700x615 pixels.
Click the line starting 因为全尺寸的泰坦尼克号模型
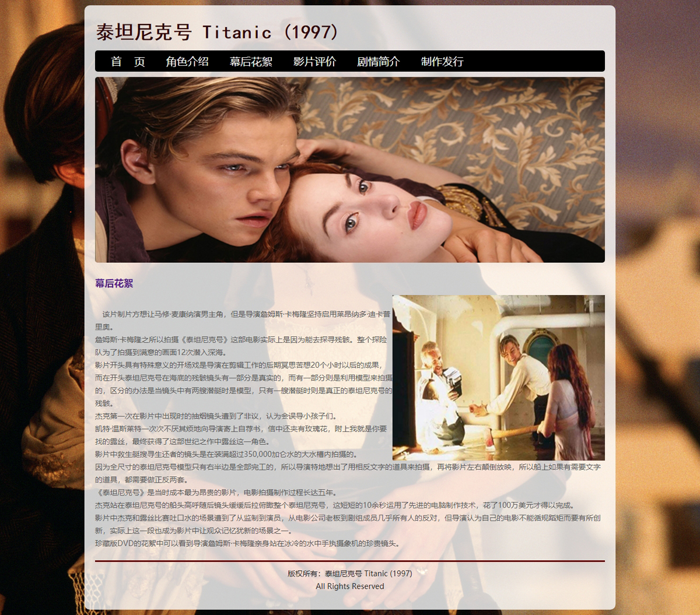pyautogui.click(x=348, y=467)
